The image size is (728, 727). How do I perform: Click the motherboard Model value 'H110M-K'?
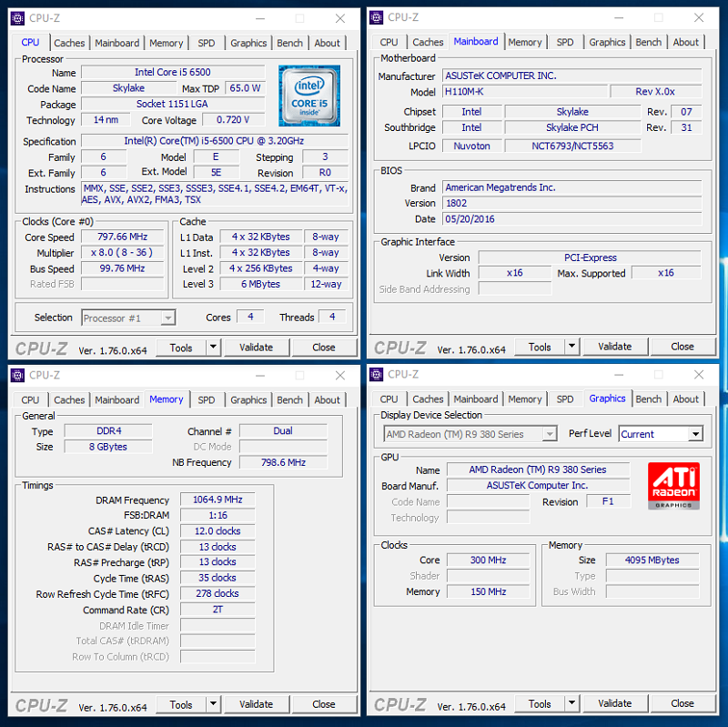click(x=525, y=92)
